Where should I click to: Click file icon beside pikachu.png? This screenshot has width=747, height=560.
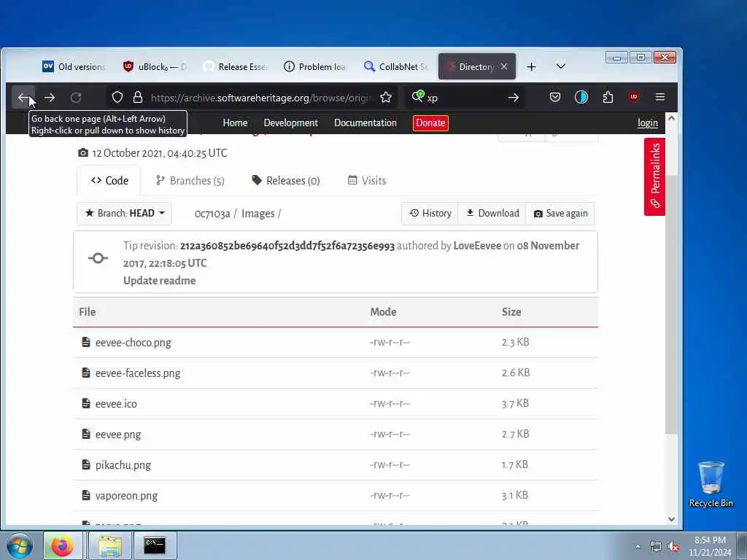pos(86,464)
